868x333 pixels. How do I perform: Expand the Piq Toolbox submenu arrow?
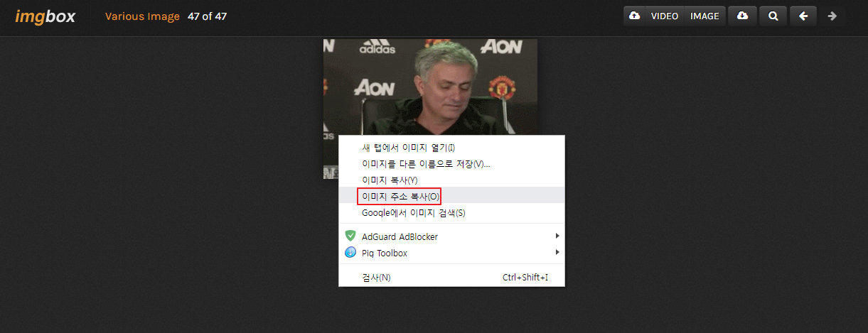pos(557,252)
